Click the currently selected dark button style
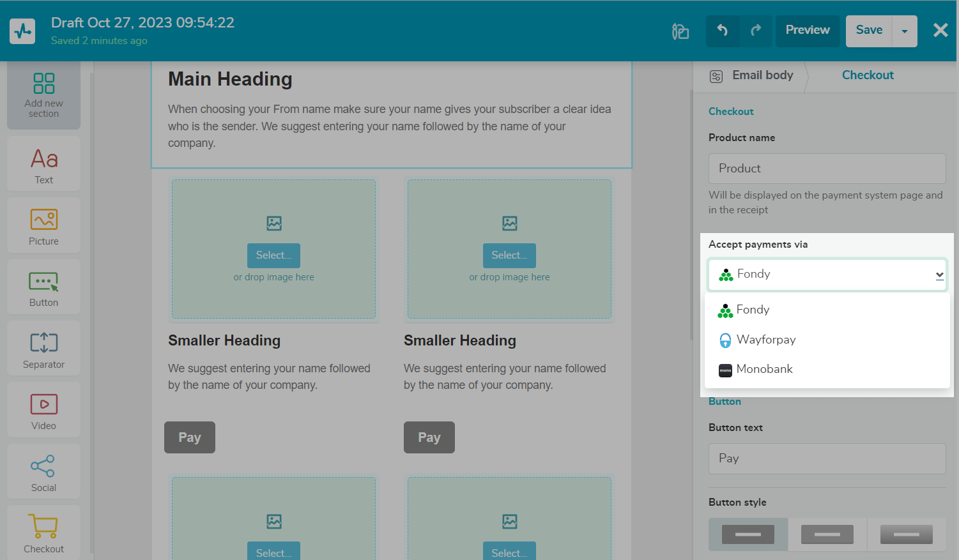The width and height of the screenshot is (959, 560). (748, 534)
